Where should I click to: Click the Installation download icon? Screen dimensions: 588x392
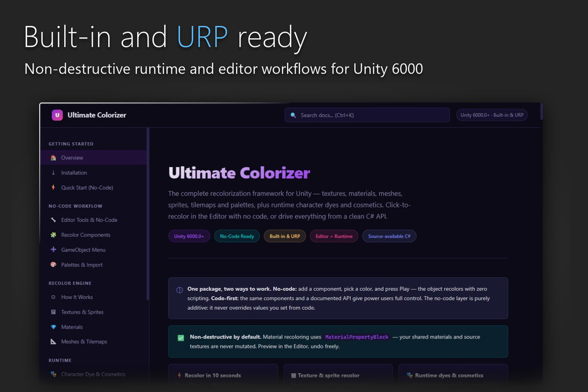[x=53, y=172]
